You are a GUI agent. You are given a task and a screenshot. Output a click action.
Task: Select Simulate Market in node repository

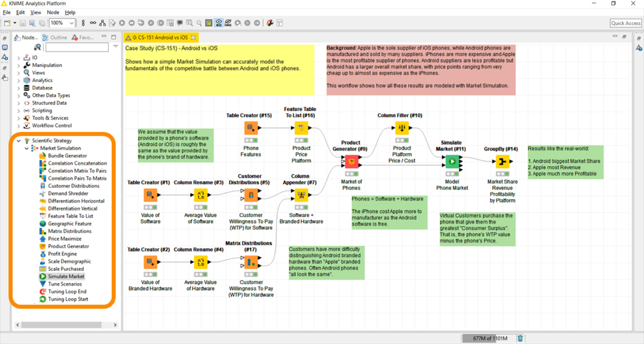(x=66, y=276)
